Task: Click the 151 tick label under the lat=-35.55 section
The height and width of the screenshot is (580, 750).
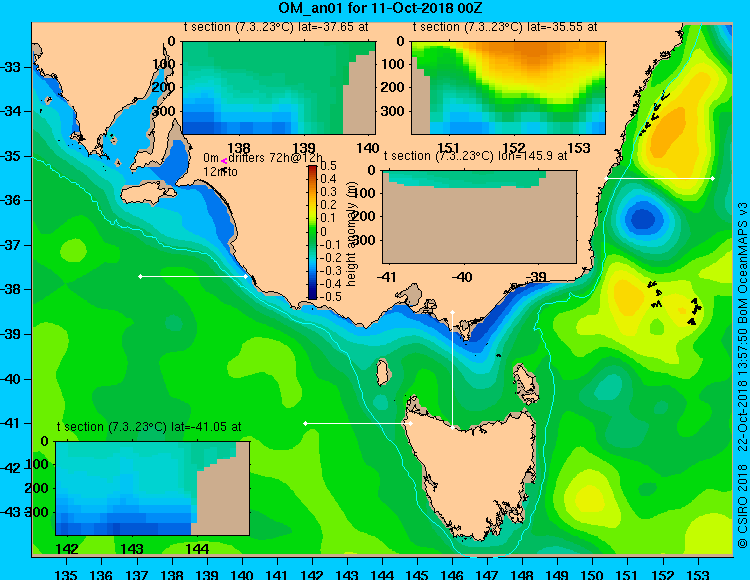Action: point(449,148)
